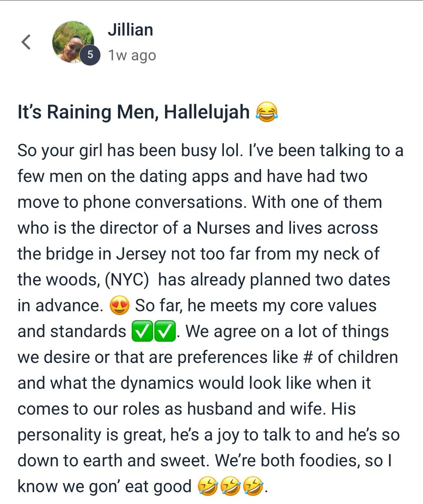Open the Jillian username link
Viewport: 423px width, 504px height.
(x=131, y=30)
